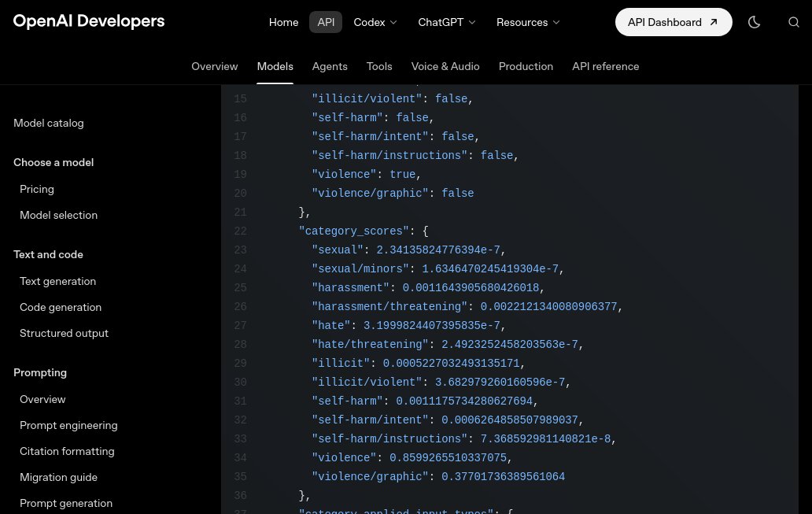Image resolution: width=812 pixels, height=514 pixels.
Task: Switch to the Tools tab
Action: pos(379,66)
